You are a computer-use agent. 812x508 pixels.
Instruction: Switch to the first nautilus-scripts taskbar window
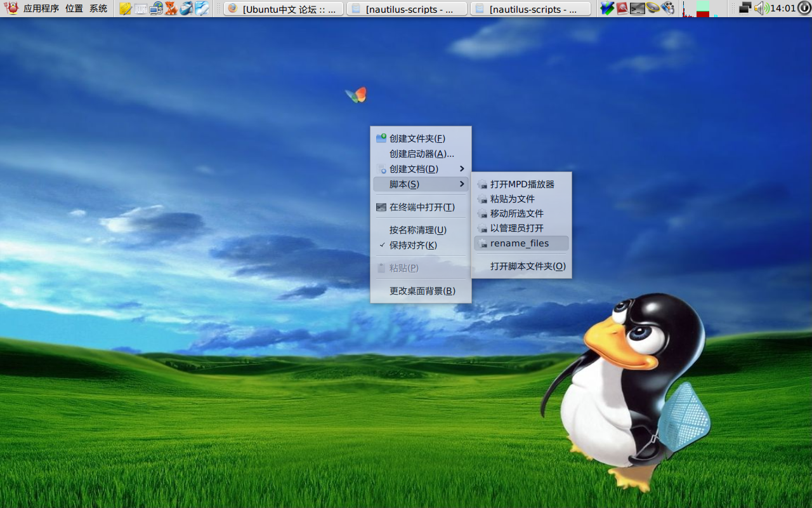(x=407, y=9)
